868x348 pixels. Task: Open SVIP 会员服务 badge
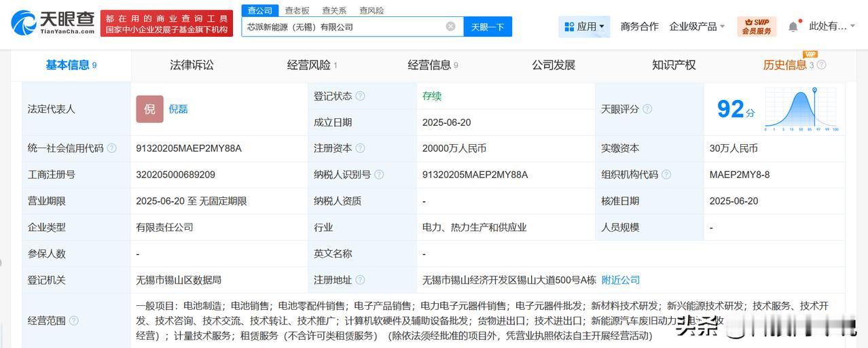coord(756,27)
